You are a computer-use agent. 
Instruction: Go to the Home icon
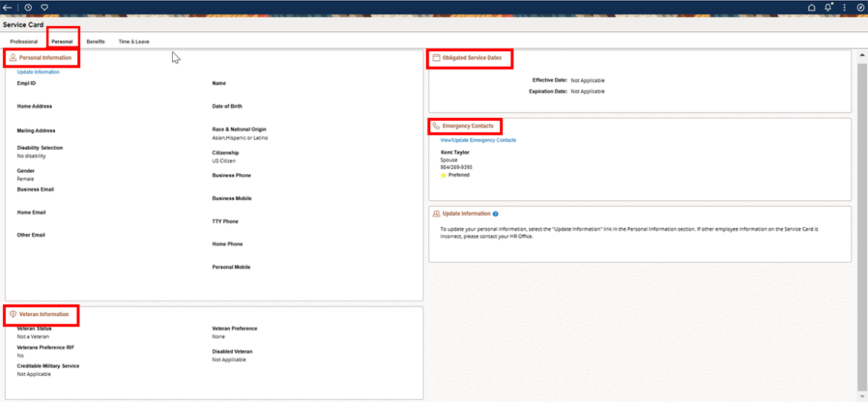[x=812, y=7]
